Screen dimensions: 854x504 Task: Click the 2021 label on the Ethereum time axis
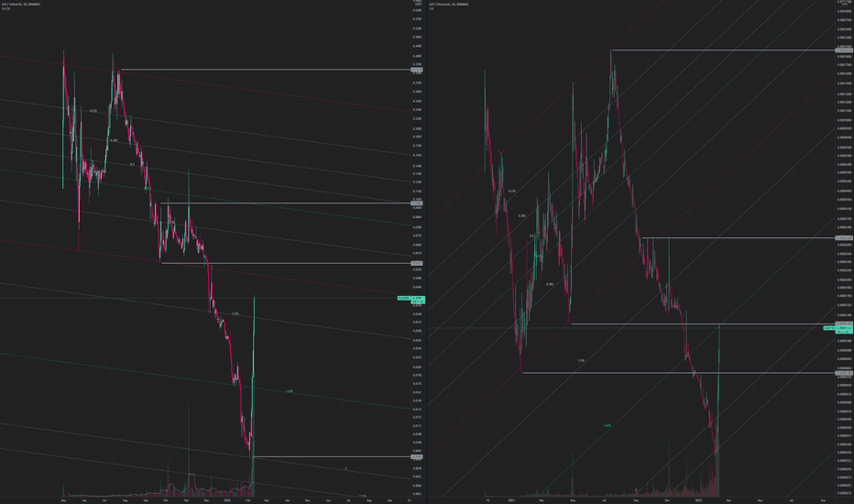click(511, 499)
